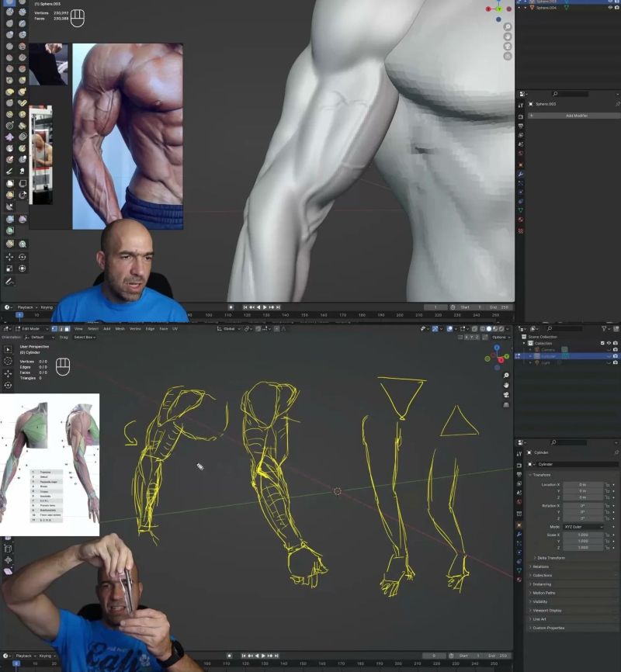Choose the Grab sculpt brush

point(23,80)
